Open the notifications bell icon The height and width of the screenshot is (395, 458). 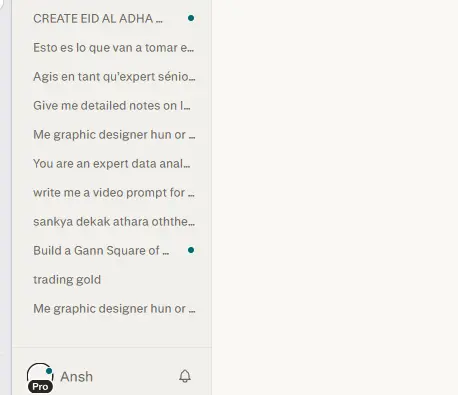click(185, 376)
